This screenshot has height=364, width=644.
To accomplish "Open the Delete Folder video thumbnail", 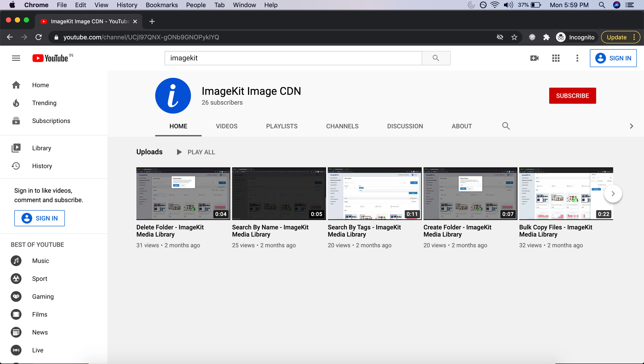I will (183, 194).
